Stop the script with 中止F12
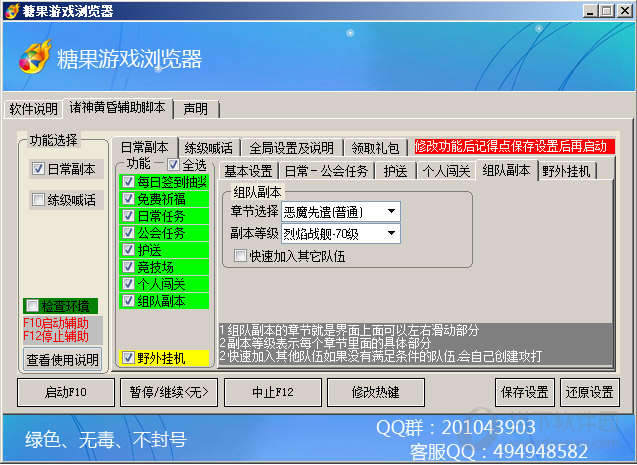Screen dimensions: 637x465 click(273, 392)
